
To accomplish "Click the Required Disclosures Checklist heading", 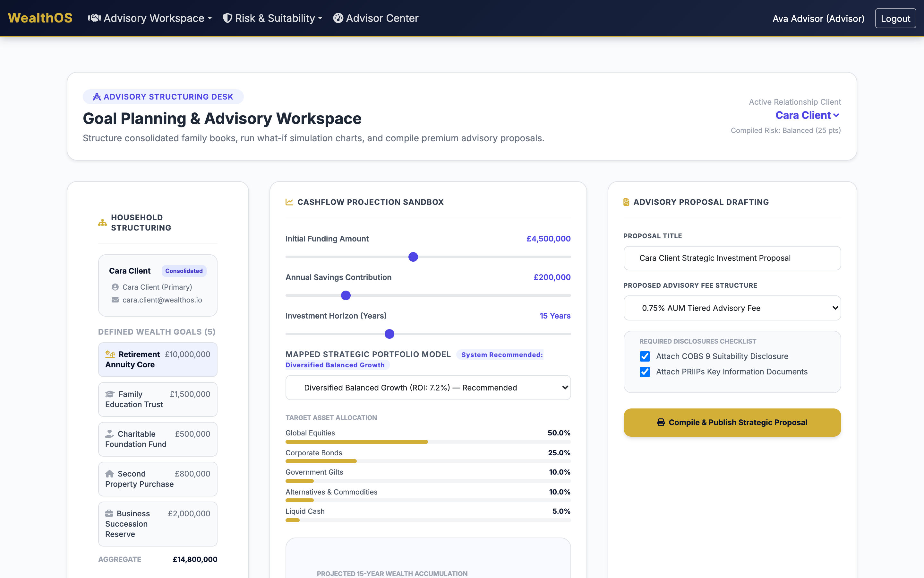I will [697, 341].
